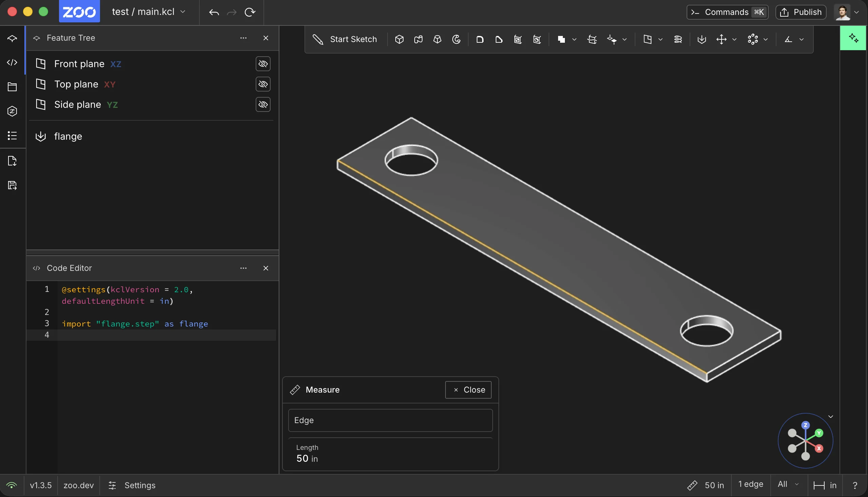The image size is (868, 497).
Task: Click the Extrude cube tool icon
Action: 399,40
